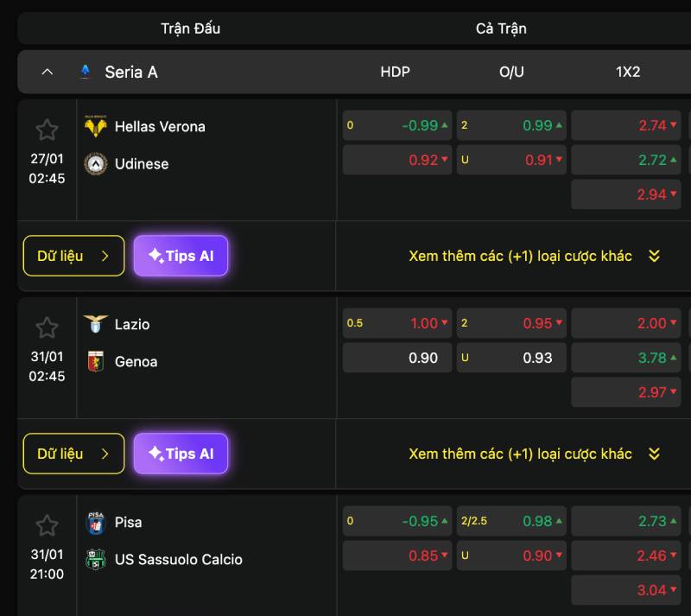The width and height of the screenshot is (691, 616).
Task: Click the Pisa team badge
Action: (x=96, y=523)
